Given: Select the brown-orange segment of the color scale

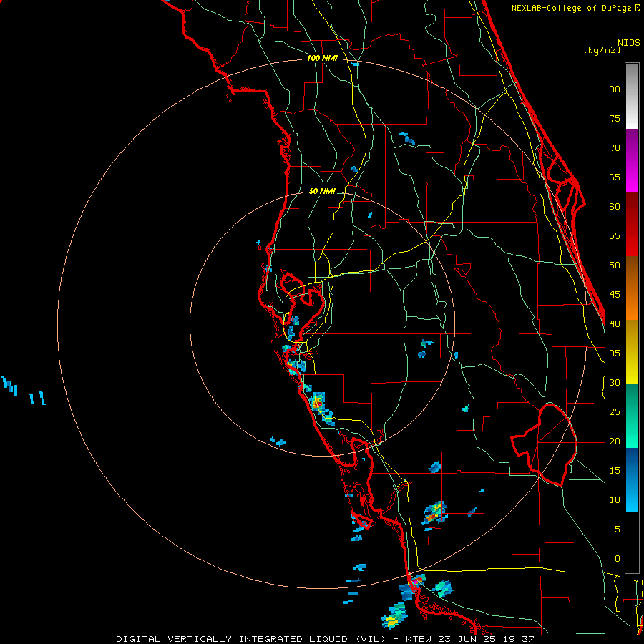Looking at the screenshot, I should point(632,288).
